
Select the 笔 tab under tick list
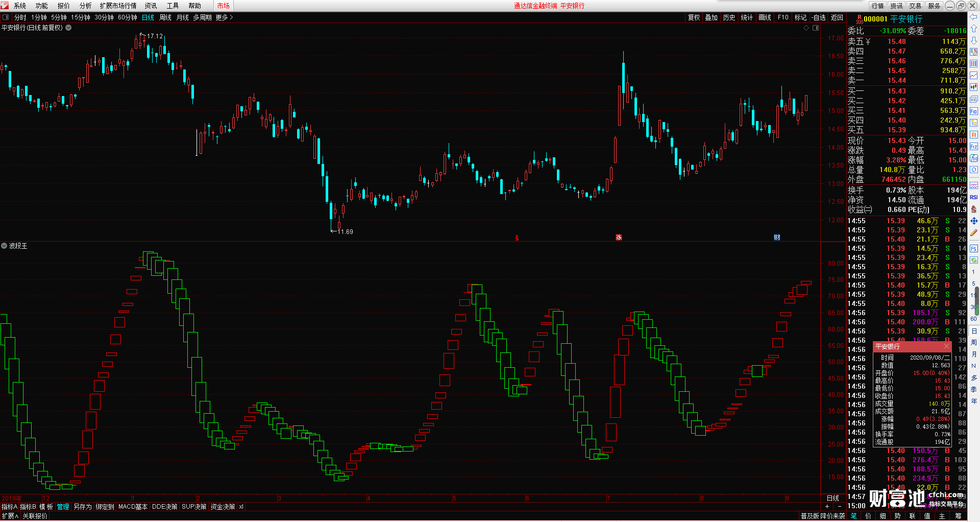854,516
